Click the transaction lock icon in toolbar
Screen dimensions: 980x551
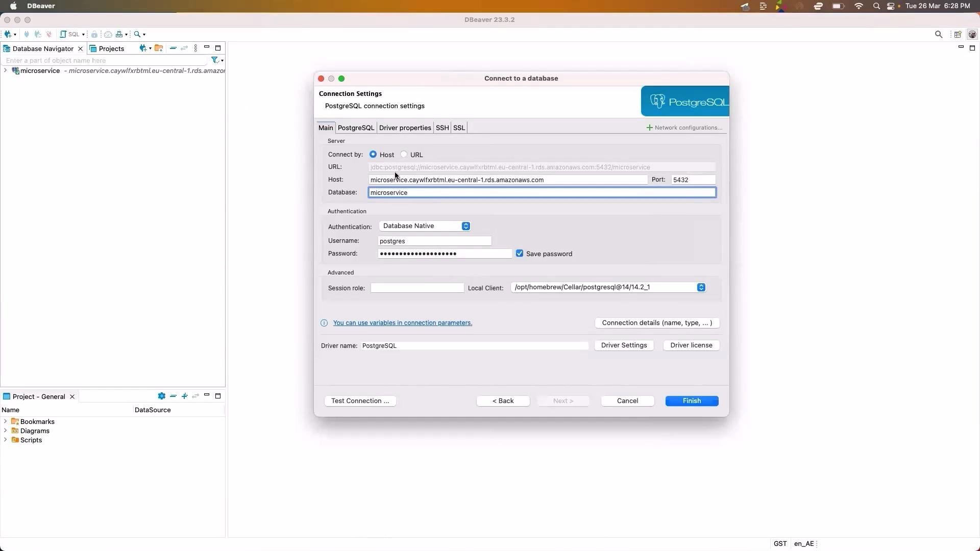(94, 34)
